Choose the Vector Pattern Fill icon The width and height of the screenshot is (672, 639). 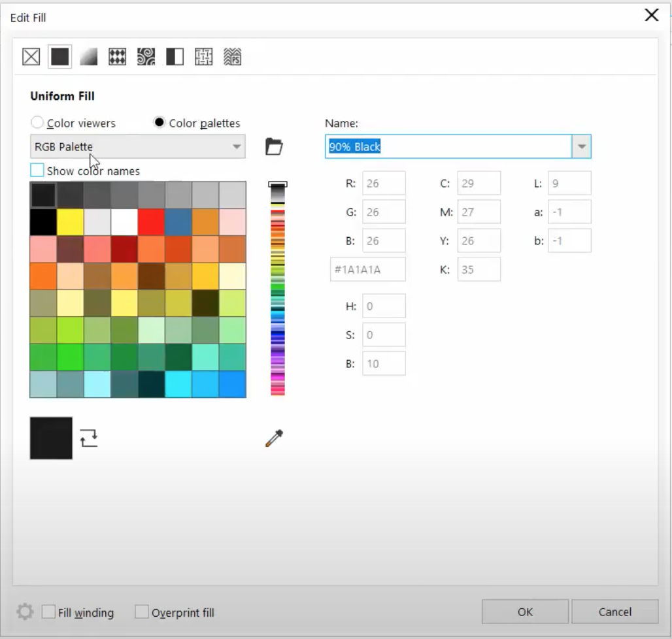tap(117, 57)
